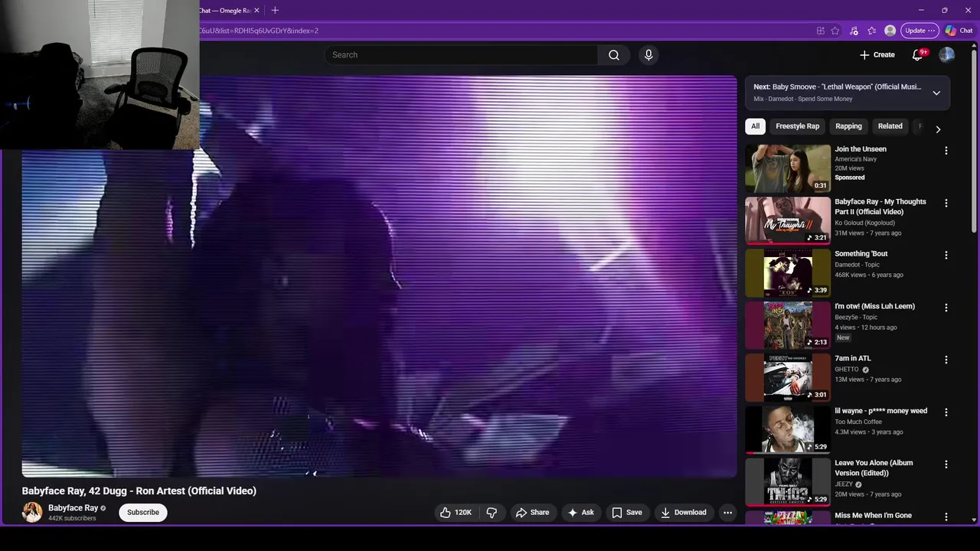Open the Ask AI button below the video
Viewport: 980px width, 551px height.
coord(580,513)
